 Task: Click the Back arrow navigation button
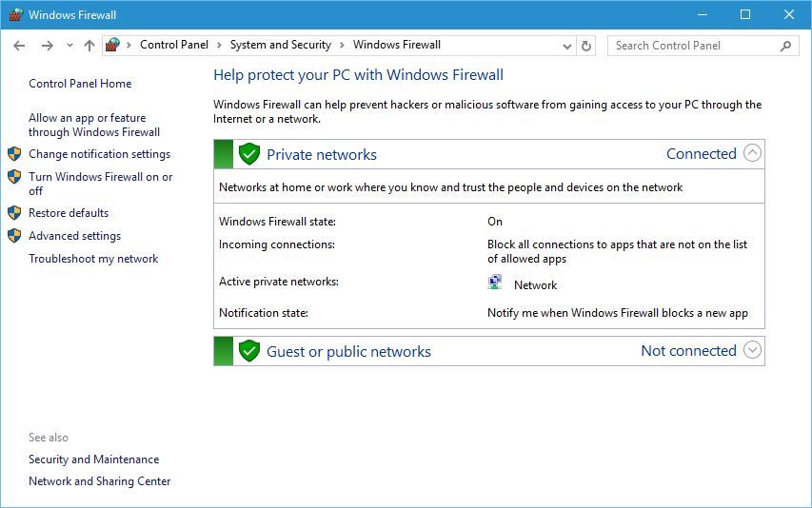click(x=19, y=46)
